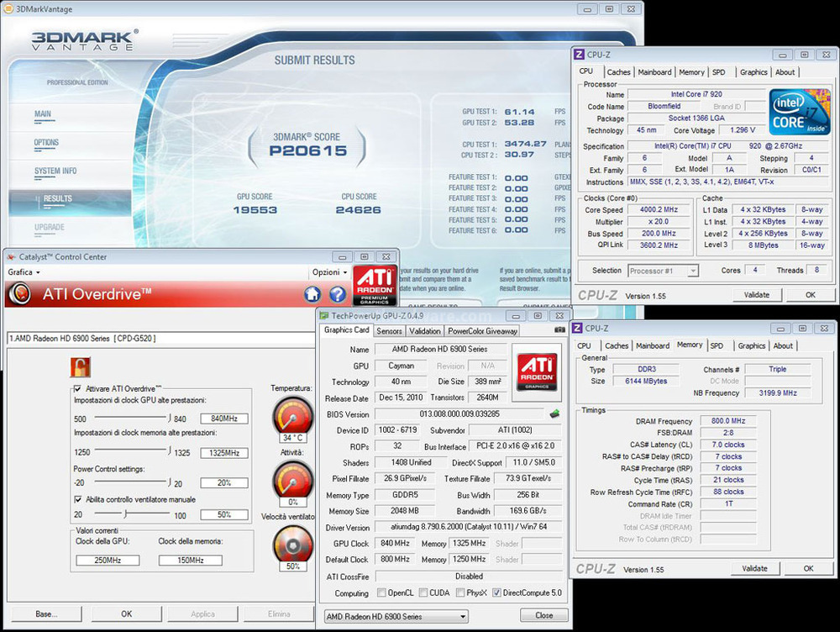The image size is (840, 632).
Task: Click the Catalyst home icon
Action: pos(312,294)
